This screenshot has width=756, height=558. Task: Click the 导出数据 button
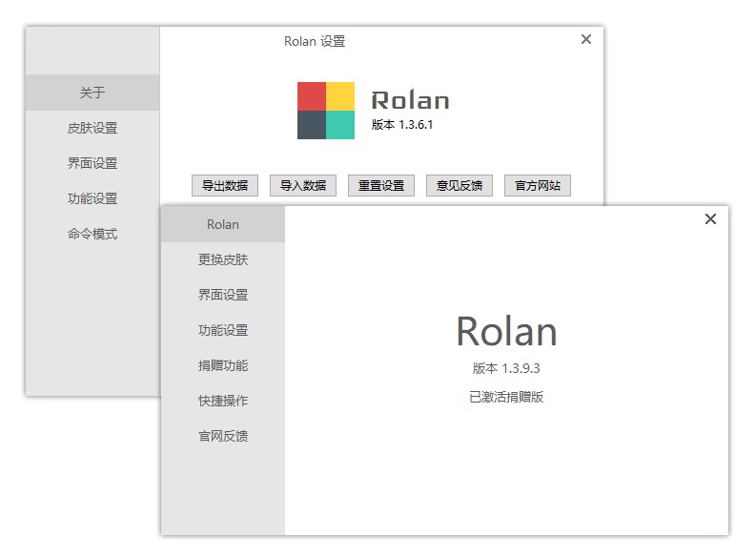pos(225,186)
